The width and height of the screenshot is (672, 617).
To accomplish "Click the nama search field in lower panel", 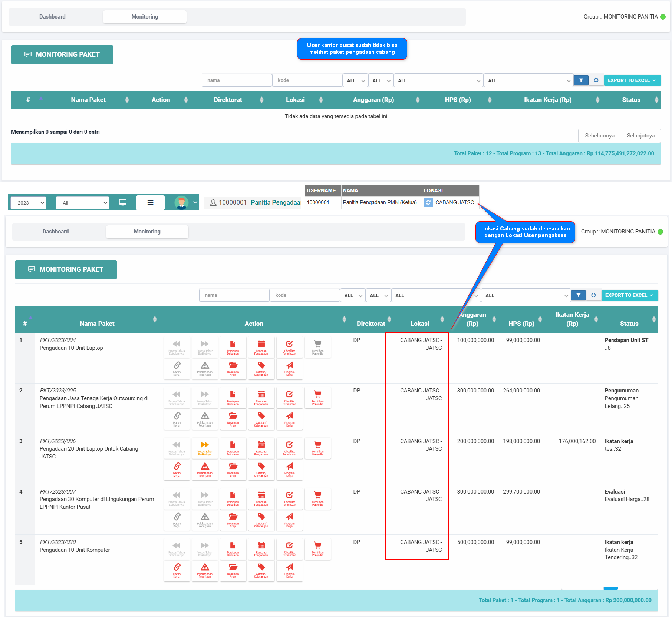I will [234, 295].
